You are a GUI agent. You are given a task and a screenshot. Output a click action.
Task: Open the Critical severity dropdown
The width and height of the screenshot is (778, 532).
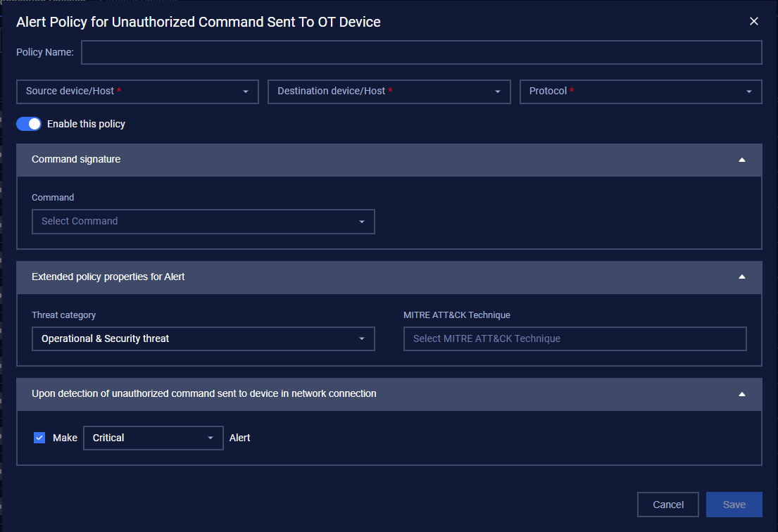[x=153, y=438]
